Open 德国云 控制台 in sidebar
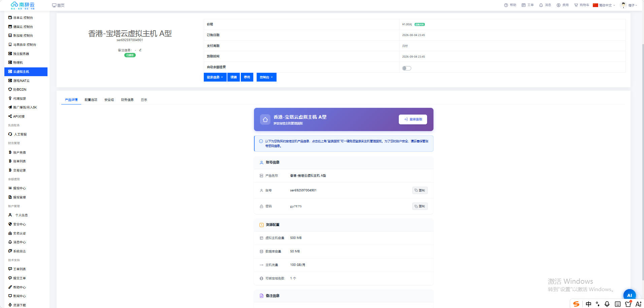The image size is (644, 308). 26,27
